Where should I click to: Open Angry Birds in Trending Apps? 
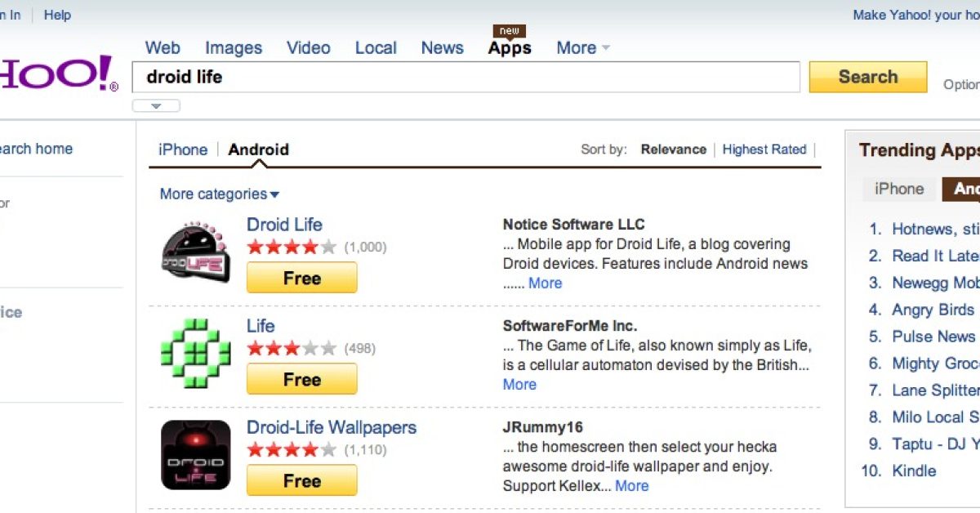pyautogui.click(x=933, y=310)
